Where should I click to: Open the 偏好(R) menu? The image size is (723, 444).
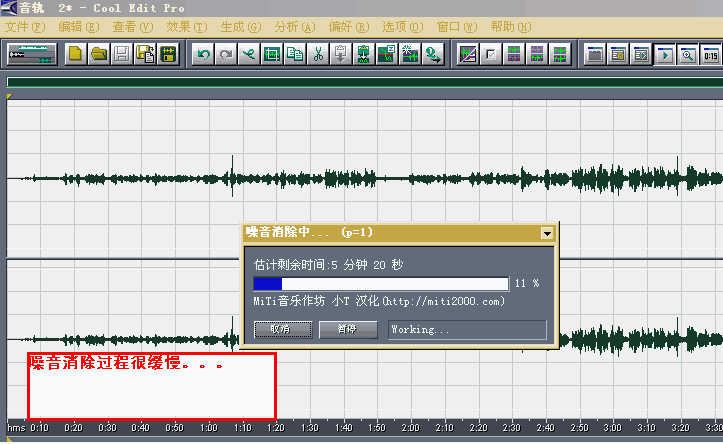(x=349, y=27)
